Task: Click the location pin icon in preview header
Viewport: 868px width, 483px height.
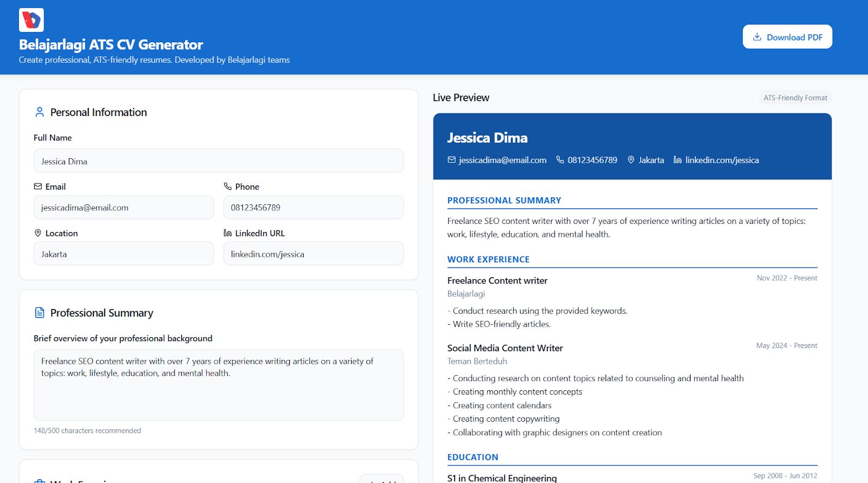Action: [631, 160]
